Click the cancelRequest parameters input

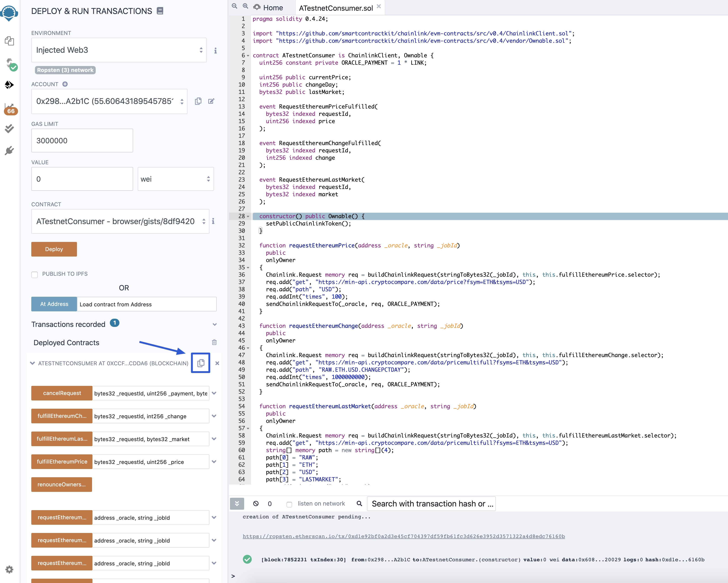point(150,393)
